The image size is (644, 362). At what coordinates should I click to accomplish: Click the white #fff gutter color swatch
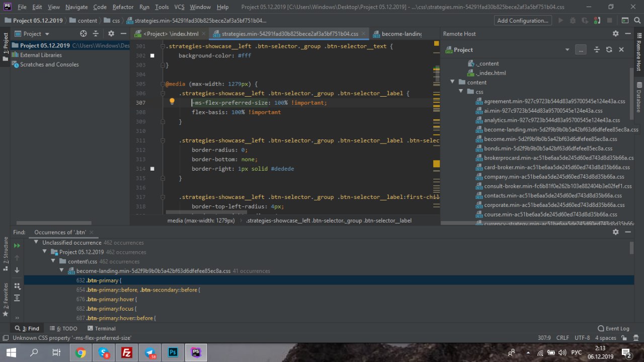[x=152, y=55]
